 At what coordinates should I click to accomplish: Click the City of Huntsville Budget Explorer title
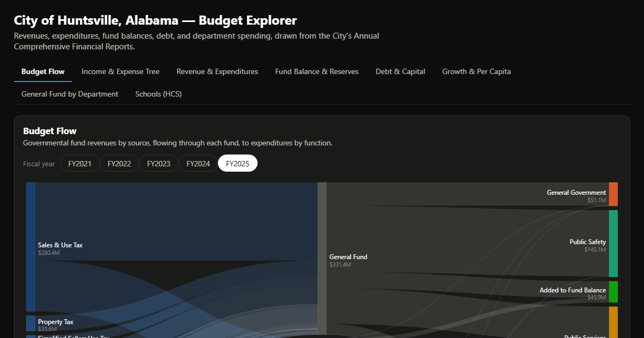(155, 21)
